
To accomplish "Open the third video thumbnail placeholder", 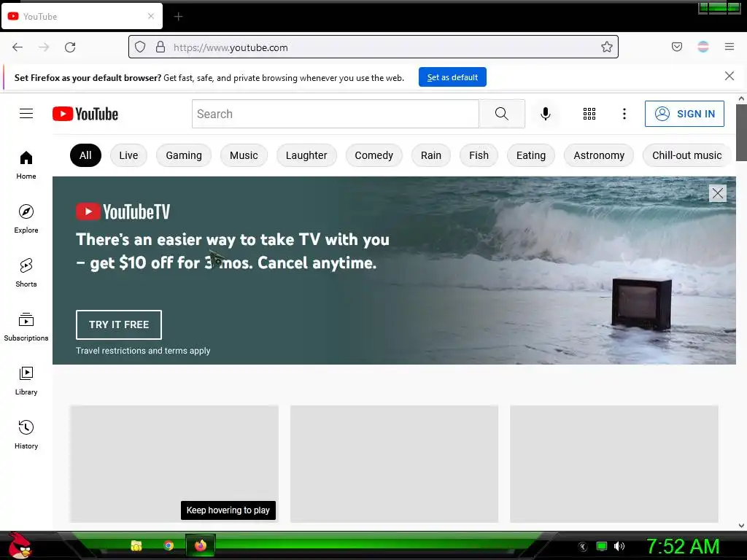I will [x=614, y=464].
